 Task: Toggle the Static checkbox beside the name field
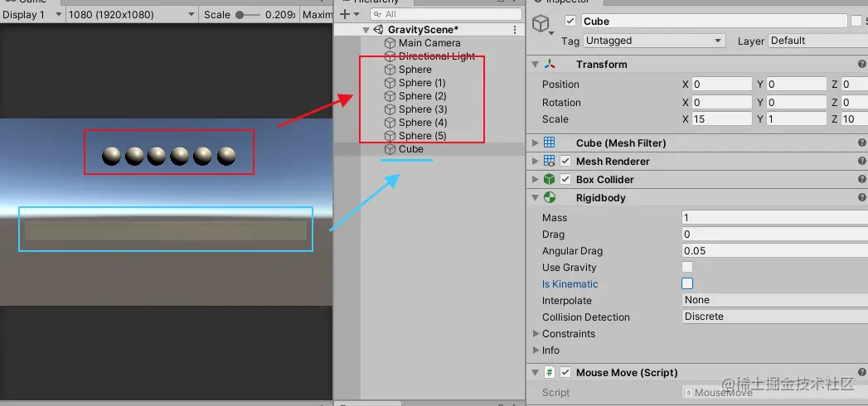[x=856, y=21]
